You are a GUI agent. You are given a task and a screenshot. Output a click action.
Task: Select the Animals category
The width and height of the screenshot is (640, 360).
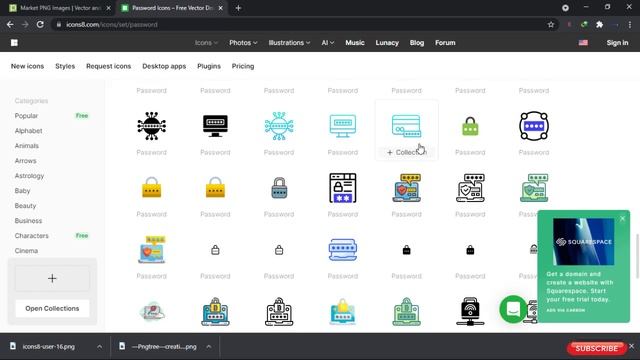[27, 146]
